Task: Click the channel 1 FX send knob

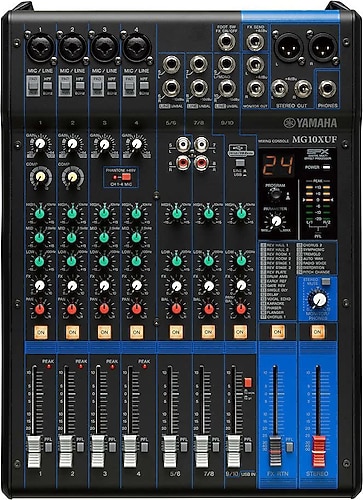Action: point(40,285)
